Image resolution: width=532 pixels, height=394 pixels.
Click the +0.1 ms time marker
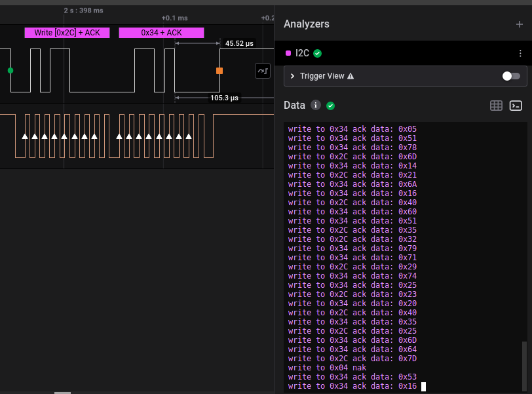tap(174, 18)
